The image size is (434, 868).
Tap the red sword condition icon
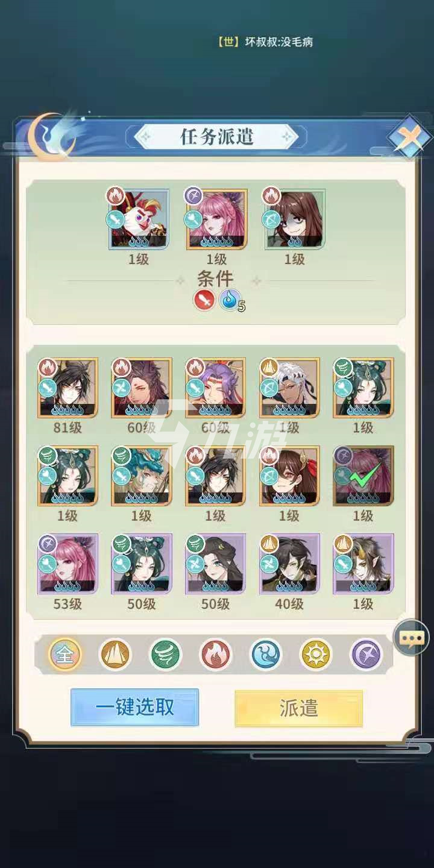(x=204, y=300)
